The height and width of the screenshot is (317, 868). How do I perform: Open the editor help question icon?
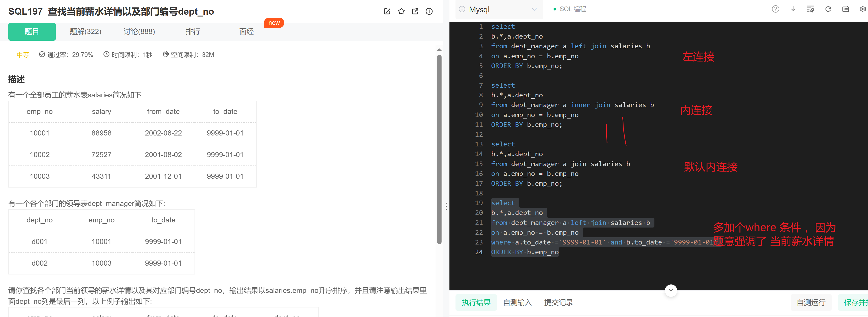(x=775, y=9)
